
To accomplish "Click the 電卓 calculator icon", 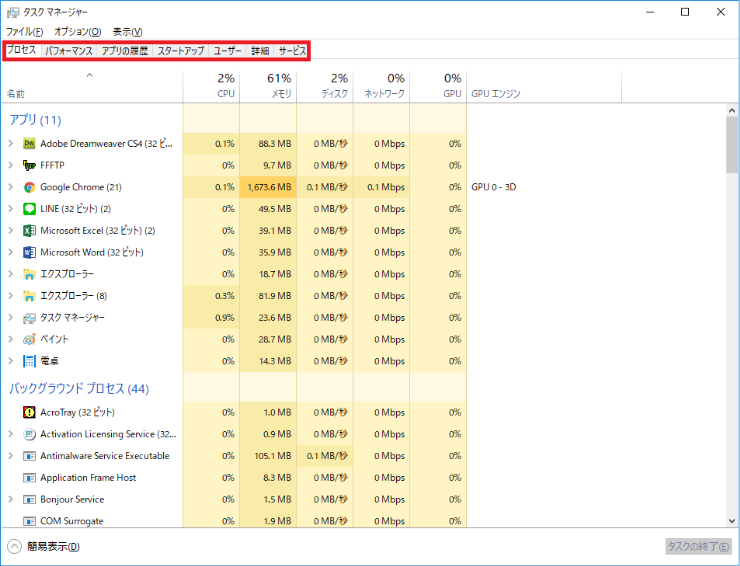I will pyautogui.click(x=29, y=361).
